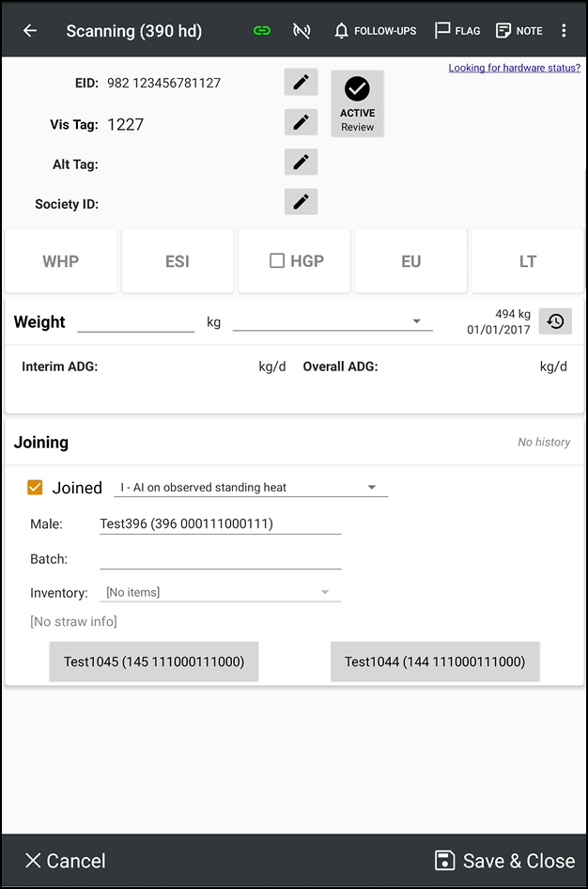The width and height of the screenshot is (588, 889).
Task: Open weight history clock icon
Action: coord(555,321)
